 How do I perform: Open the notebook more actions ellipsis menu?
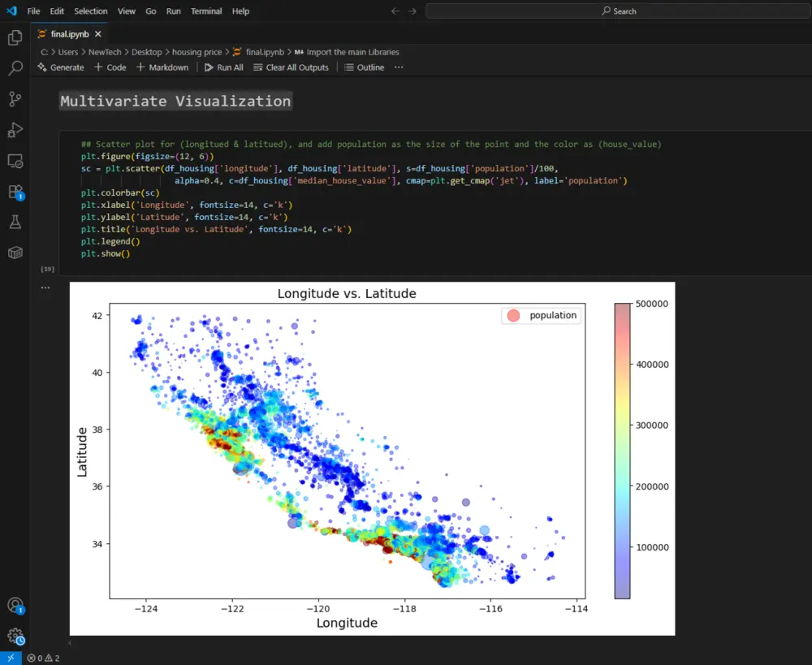click(x=398, y=67)
